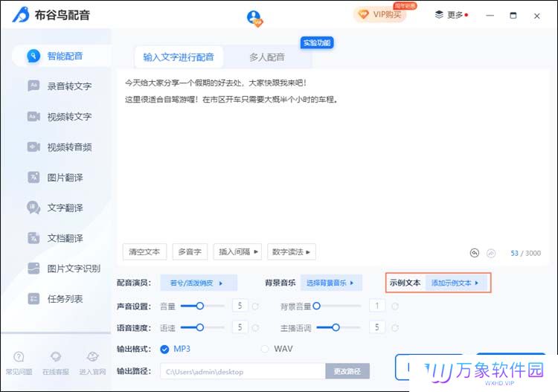Open 视频转文字 in the sidebar

point(60,116)
